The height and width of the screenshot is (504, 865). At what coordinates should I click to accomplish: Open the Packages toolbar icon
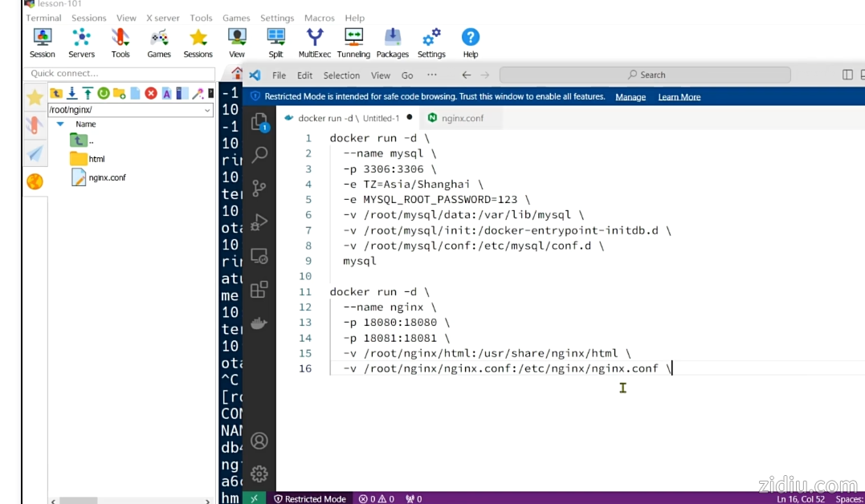[392, 43]
